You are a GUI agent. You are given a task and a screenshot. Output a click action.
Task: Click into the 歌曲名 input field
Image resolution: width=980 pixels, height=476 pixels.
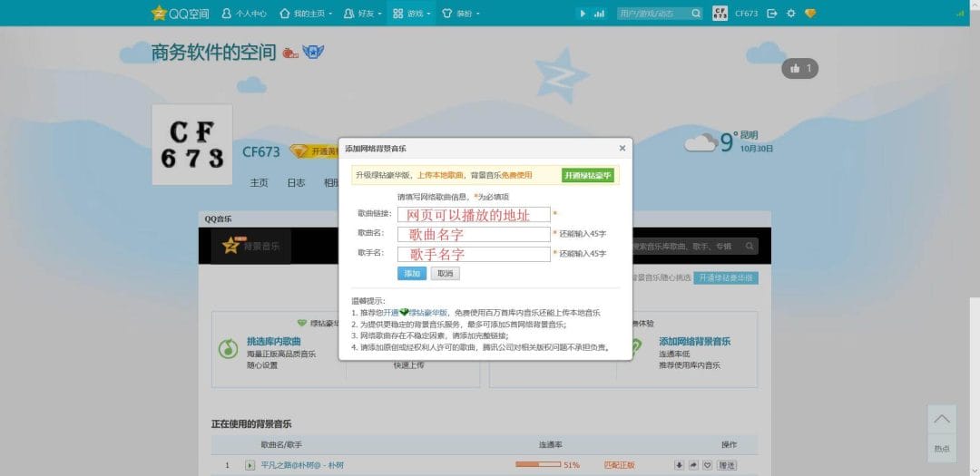point(474,234)
